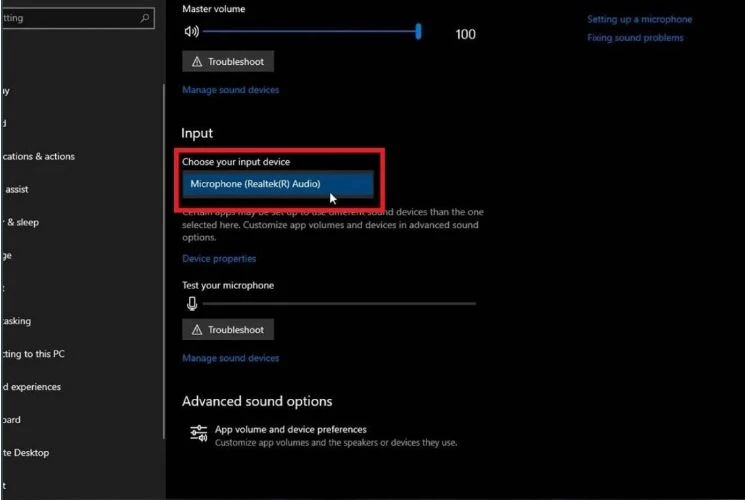Select Notifications & actions in the sidebar
The width and height of the screenshot is (745, 500).
point(38,157)
